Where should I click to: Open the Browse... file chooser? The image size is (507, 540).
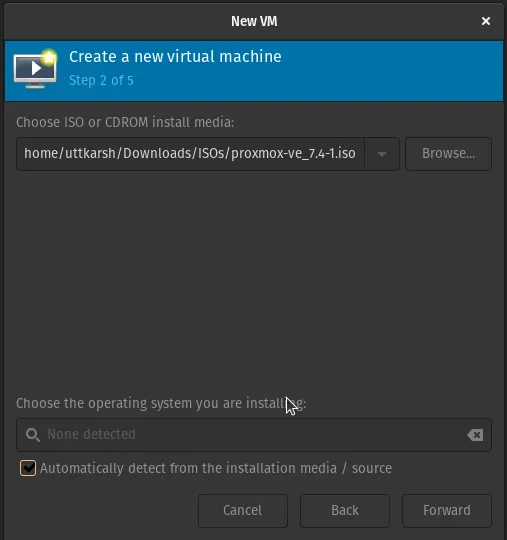coord(448,154)
